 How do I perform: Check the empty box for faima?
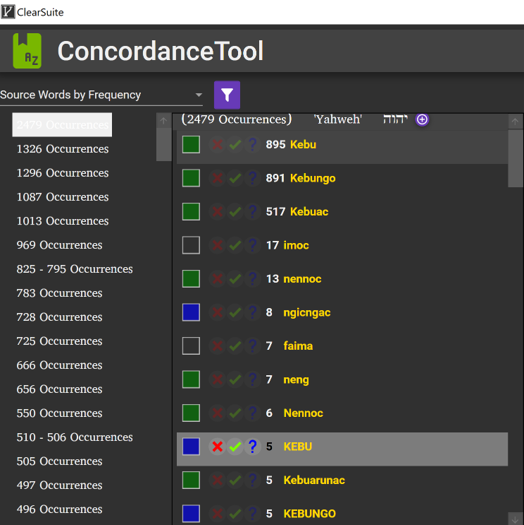[x=191, y=346]
